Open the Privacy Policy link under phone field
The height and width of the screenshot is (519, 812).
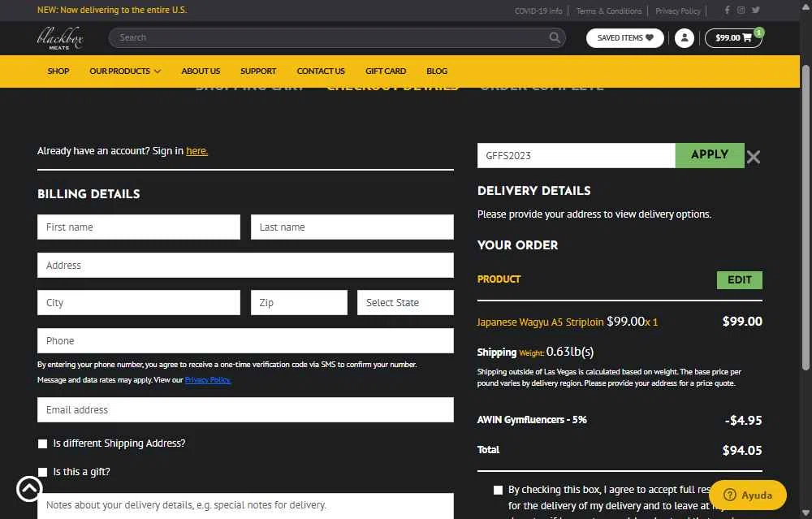(208, 379)
